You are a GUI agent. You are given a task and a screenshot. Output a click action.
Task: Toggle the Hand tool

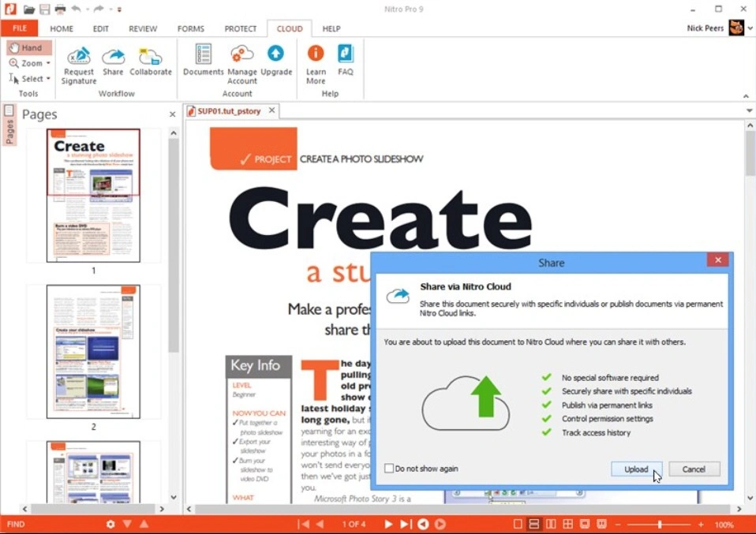[28, 47]
